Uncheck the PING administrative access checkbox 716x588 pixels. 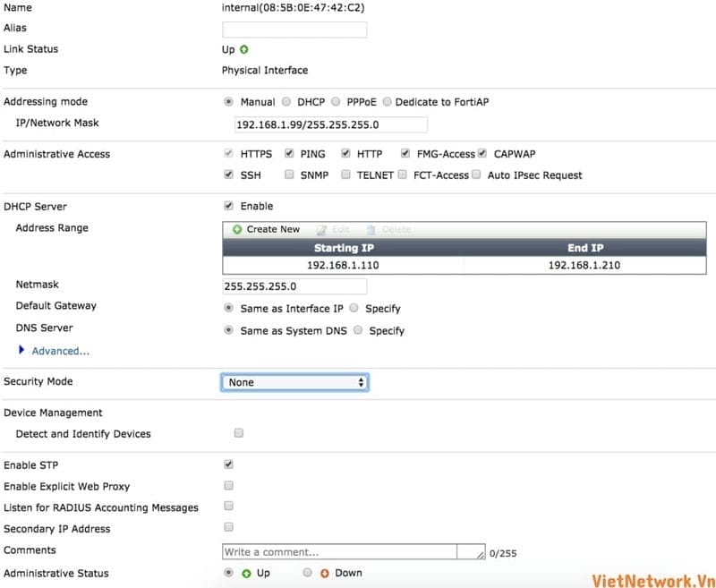click(289, 154)
